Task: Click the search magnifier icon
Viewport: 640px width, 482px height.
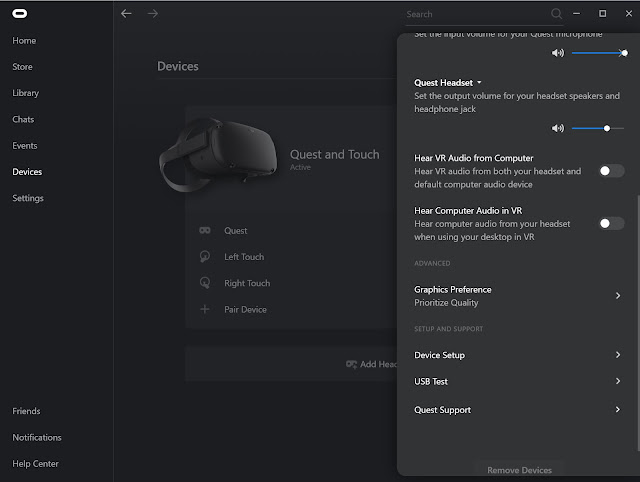Action: 556,14
